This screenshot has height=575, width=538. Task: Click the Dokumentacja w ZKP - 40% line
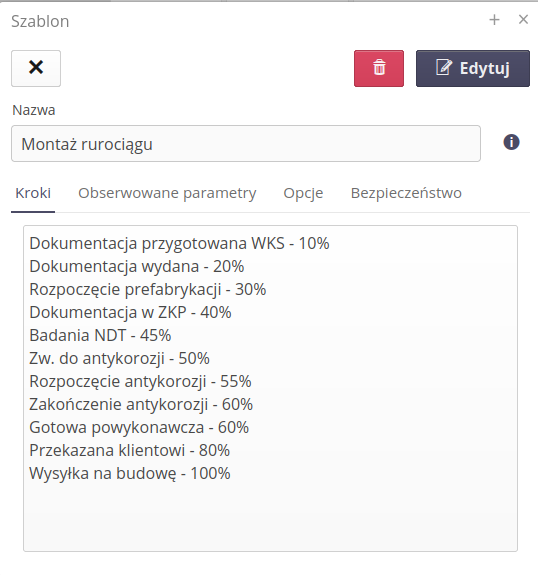click(130, 312)
